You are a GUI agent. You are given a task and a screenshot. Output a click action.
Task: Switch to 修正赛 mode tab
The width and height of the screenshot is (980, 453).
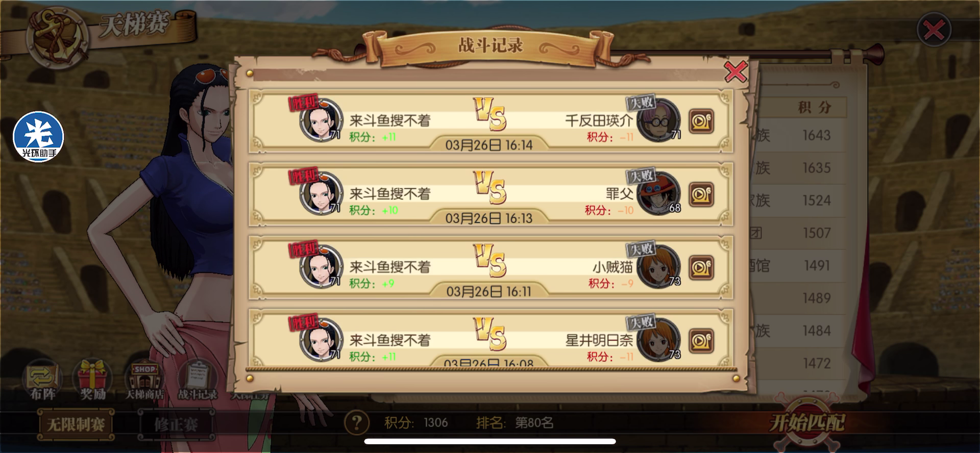176,424
